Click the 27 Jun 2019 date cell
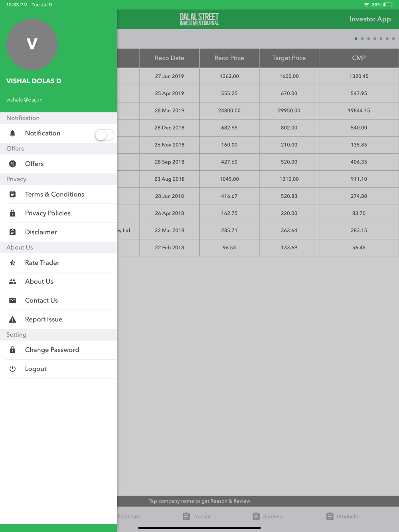Screen dimensions: 399x532 click(x=170, y=76)
